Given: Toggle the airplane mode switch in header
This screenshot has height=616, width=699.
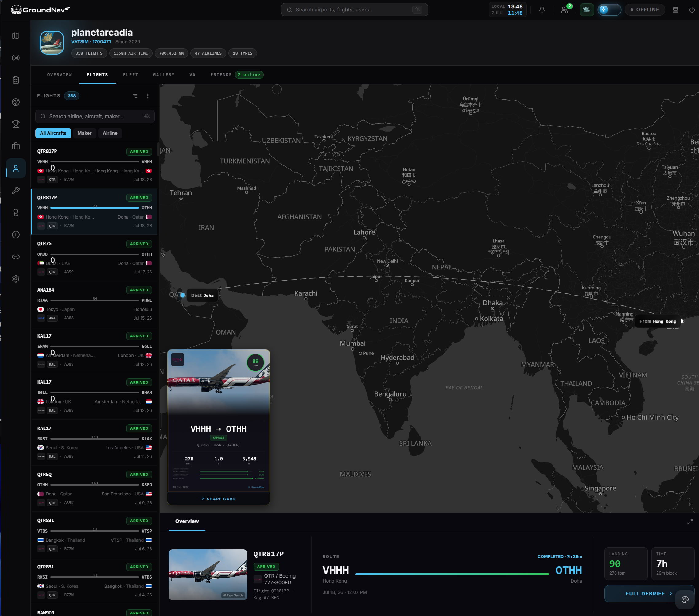Looking at the screenshot, I should pyautogui.click(x=609, y=10).
